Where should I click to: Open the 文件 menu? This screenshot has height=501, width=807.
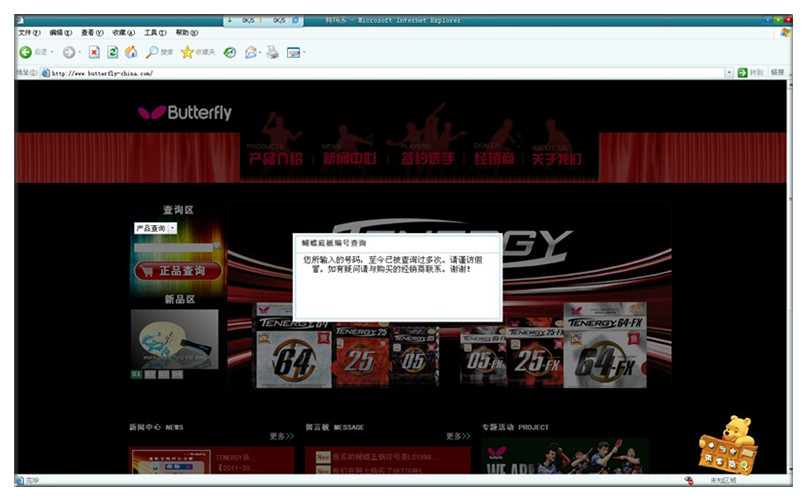pos(29,32)
